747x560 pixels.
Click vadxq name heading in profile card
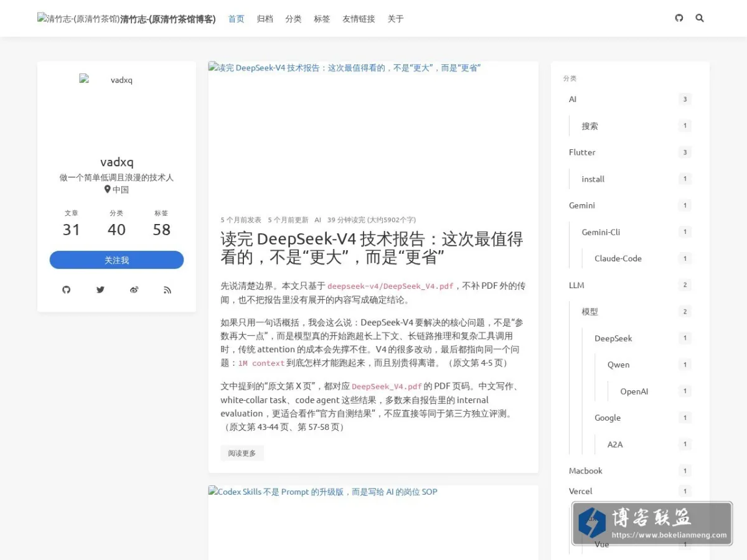pyautogui.click(x=116, y=162)
